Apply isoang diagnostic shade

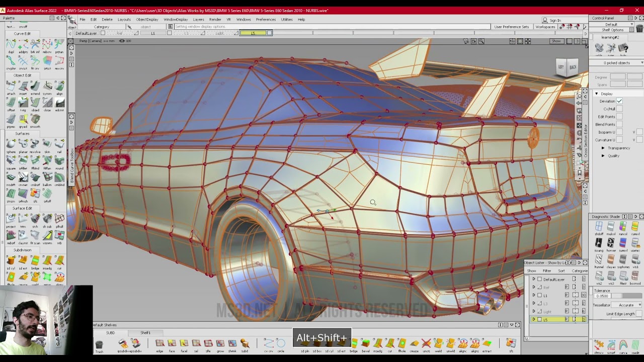tap(599, 244)
